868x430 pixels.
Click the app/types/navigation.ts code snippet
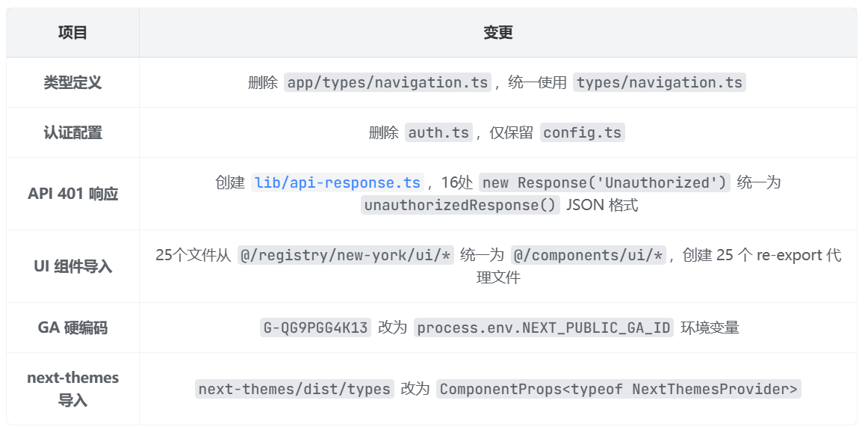388,82
